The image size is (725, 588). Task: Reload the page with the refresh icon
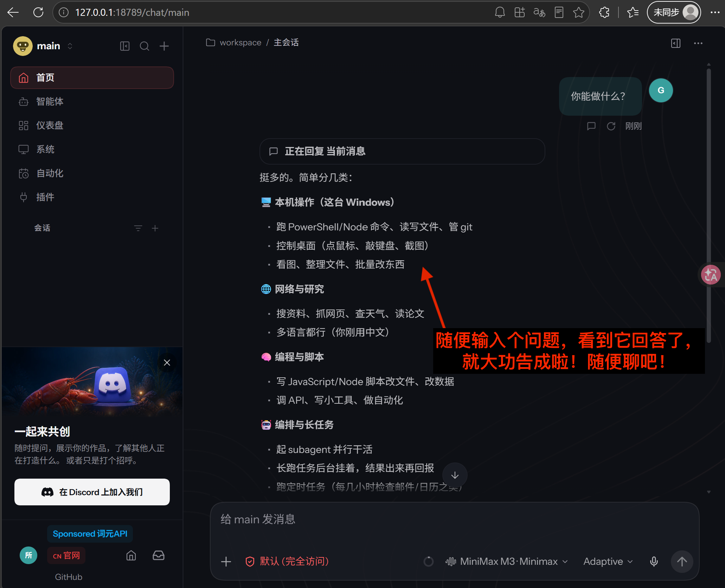click(38, 13)
